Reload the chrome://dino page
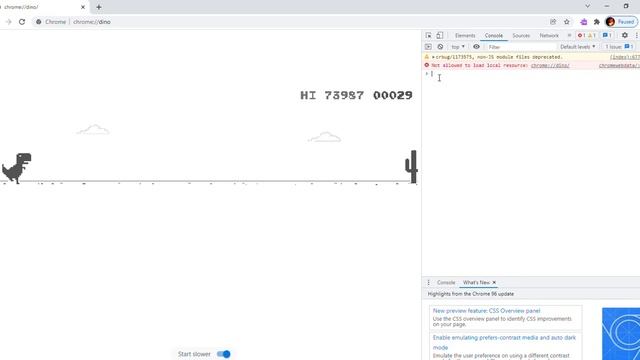The height and width of the screenshot is (360, 640). pyautogui.click(x=22, y=22)
